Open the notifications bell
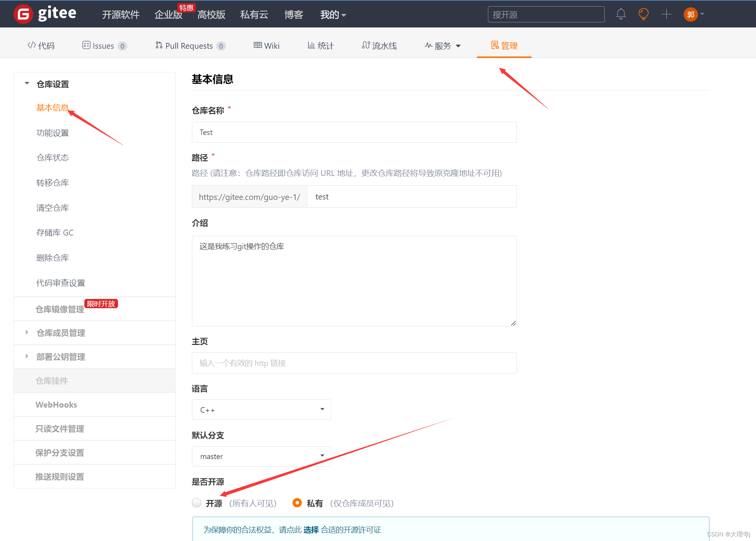Screen dimensions: 756x541 [621, 14]
